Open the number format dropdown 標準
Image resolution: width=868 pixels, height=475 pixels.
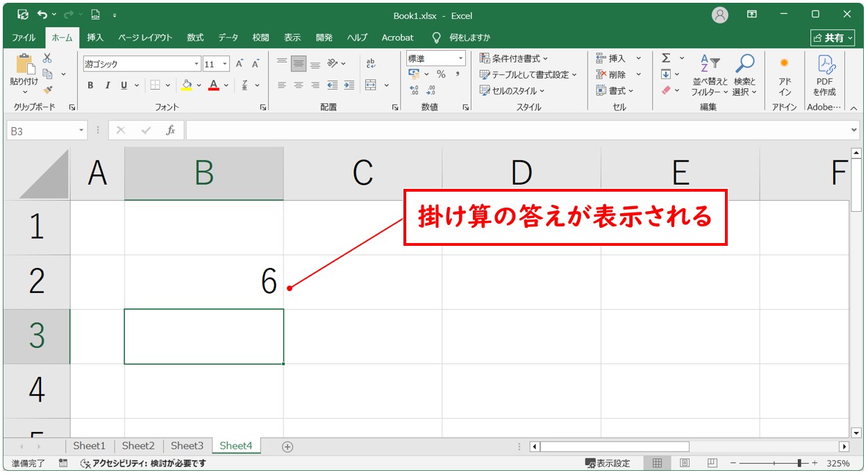436,59
